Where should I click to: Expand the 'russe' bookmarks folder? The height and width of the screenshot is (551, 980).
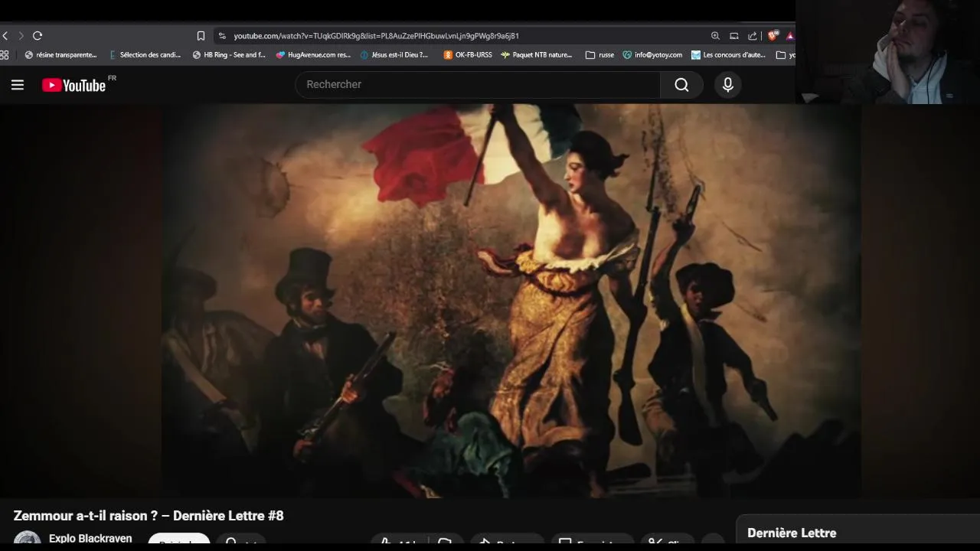(x=599, y=55)
